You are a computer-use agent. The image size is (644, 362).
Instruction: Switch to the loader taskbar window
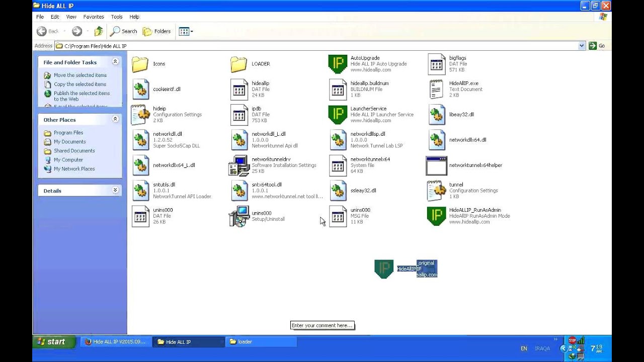[x=261, y=342]
